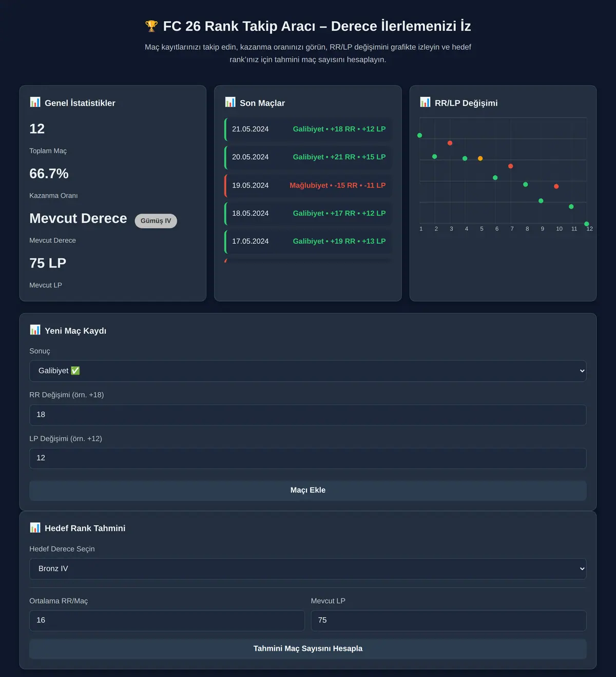The height and width of the screenshot is (677, 616).
Task: Click the Kazanma Oranı label
Action: point(53,196)
